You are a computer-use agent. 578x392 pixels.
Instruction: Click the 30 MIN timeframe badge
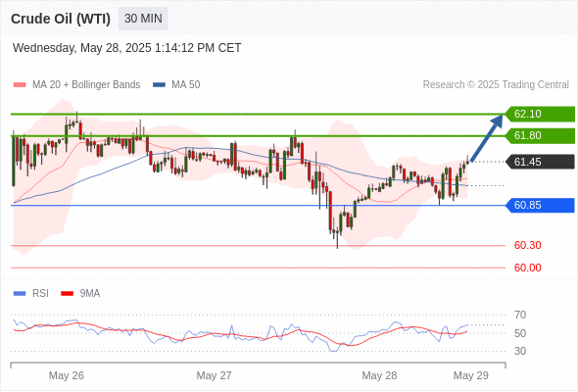point(143,19)
